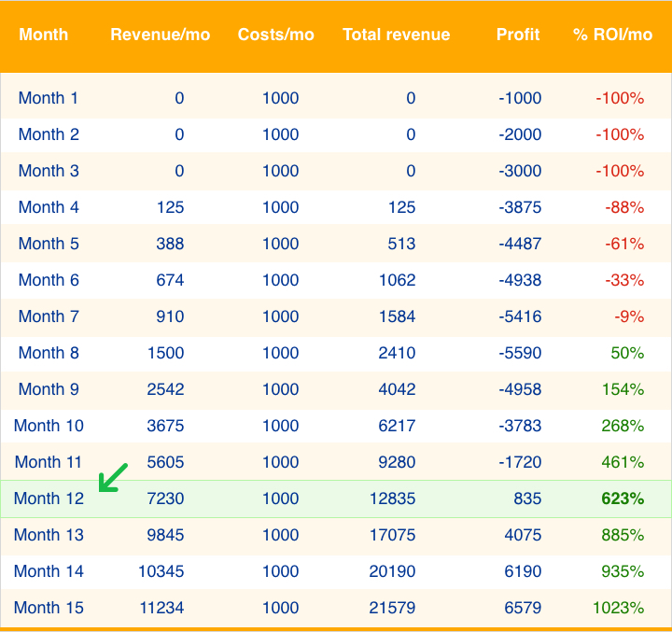The image size is (672, 632).
Task: Select the highlighted Month 12 row label
Action: coord(49,499)
